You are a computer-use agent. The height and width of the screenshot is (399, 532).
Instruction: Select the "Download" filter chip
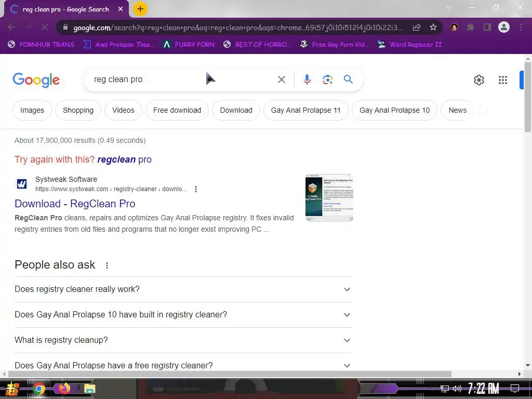coord(236,110)
